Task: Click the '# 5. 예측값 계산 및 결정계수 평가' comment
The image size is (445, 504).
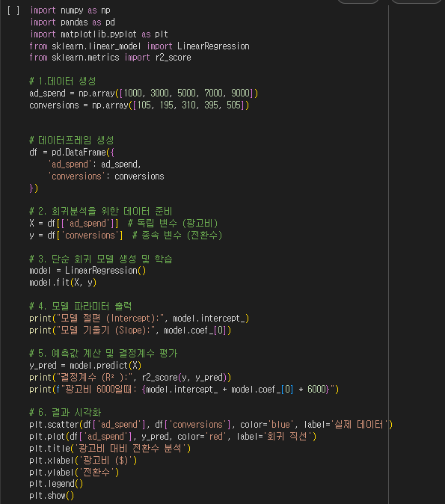Action: tap(103, 353)
